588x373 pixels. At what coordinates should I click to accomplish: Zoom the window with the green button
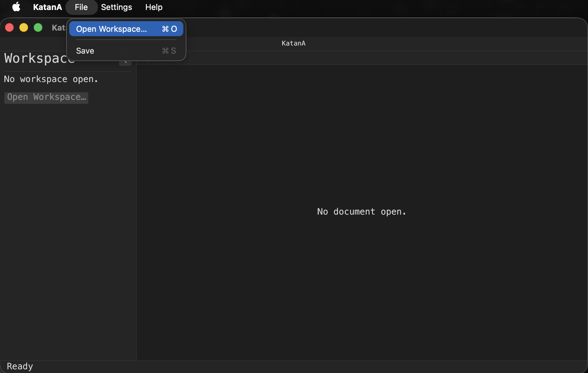coord(38,27)
